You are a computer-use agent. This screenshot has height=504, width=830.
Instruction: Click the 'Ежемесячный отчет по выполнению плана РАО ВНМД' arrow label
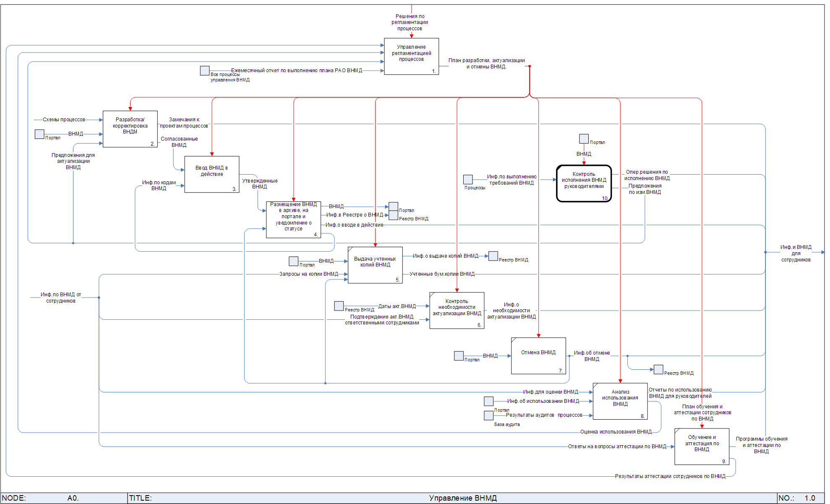click(296, 71)
